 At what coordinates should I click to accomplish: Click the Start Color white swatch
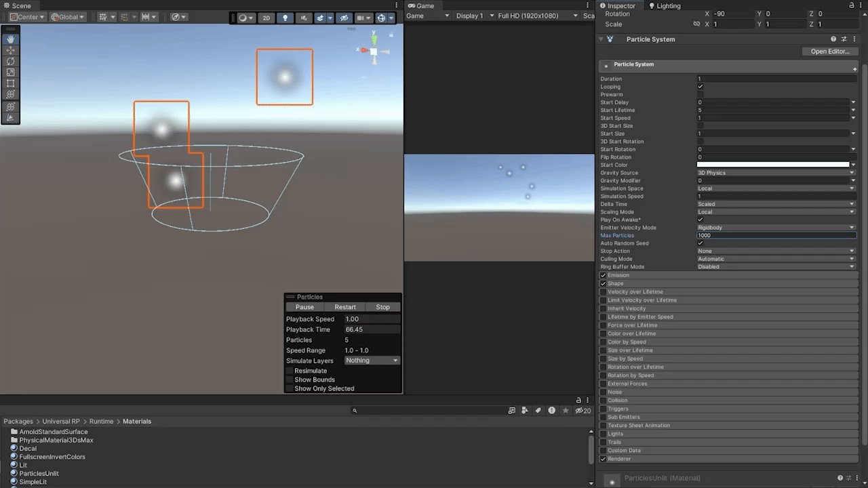pos(773,165)
